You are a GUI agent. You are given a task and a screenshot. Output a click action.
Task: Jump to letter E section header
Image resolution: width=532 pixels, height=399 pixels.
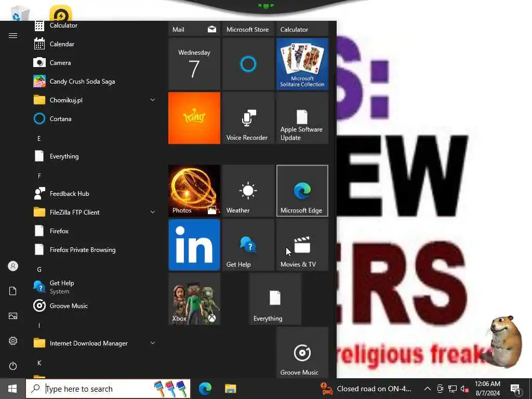tap(39, 138)
